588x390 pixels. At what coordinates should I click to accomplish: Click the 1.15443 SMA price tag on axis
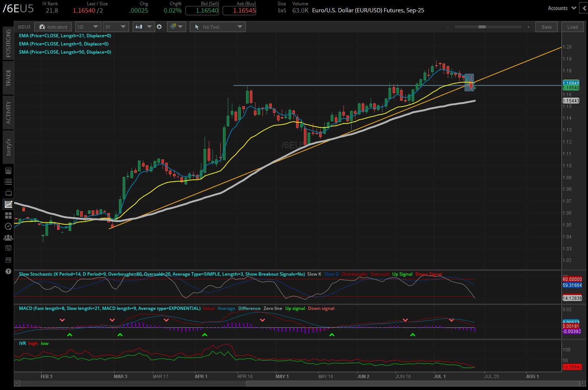571,101
